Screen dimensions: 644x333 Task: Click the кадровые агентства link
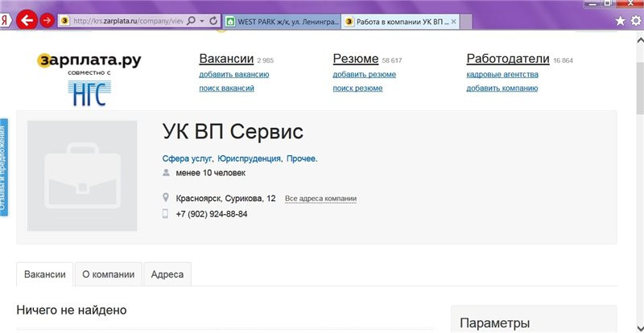click(502, 75)
